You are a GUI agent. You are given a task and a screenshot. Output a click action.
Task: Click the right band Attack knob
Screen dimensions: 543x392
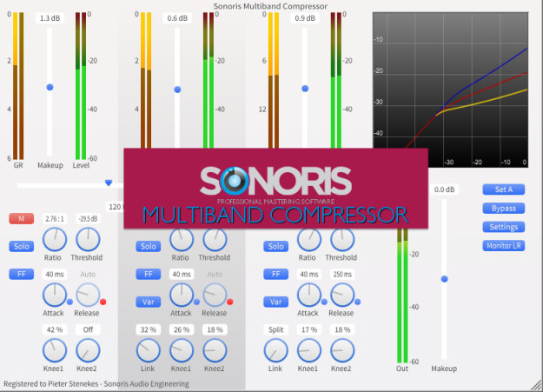click(309, 295)
